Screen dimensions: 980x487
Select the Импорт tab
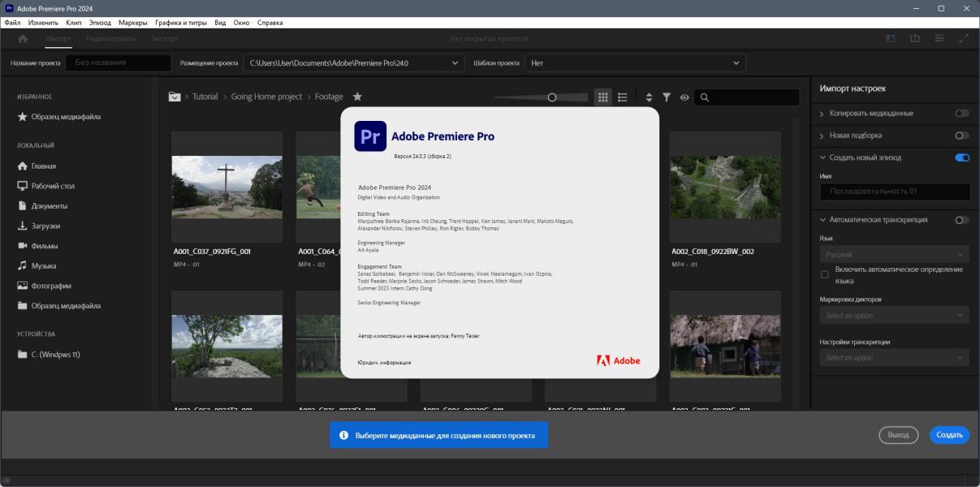pyautogui.click(x=58, y=39)
